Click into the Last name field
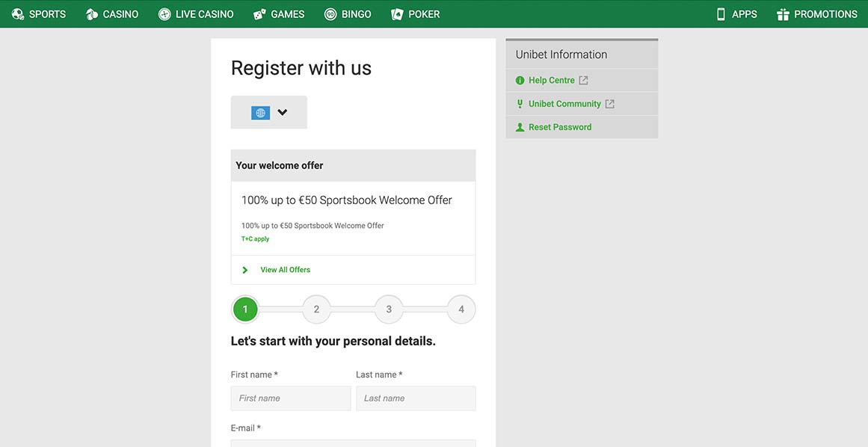The width and height of the screenshot is (868, 447). click(416, 398)
